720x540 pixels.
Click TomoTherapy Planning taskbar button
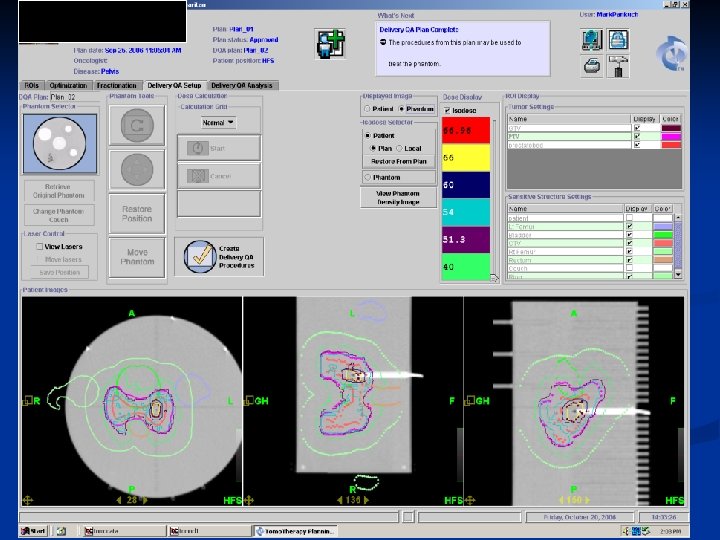[x=295, y=531]
